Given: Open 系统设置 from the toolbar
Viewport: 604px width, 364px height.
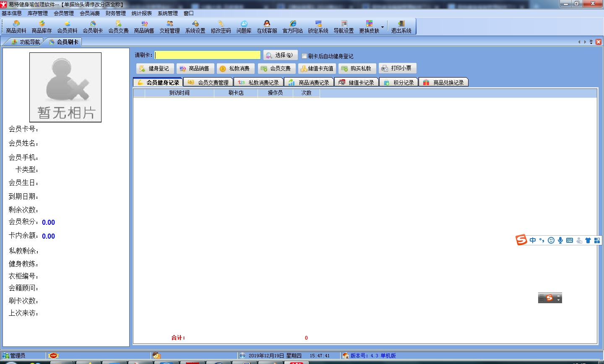Looking at the screenshot, I should pos(195,26).
